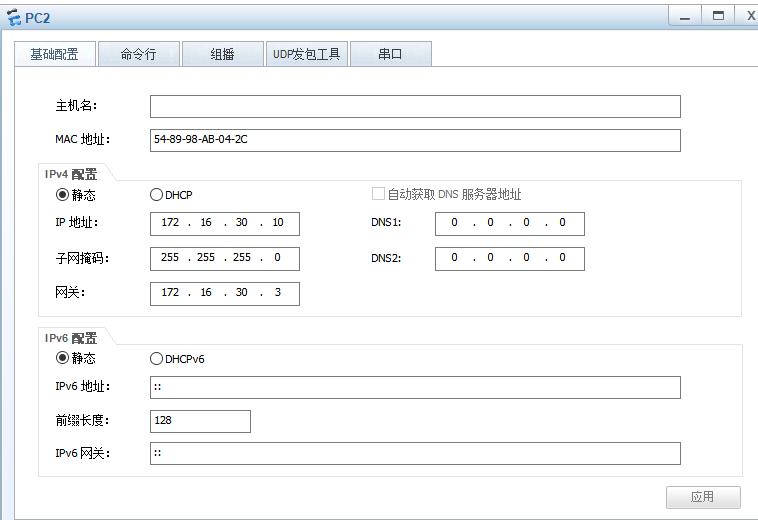Maximize the PC2 window

pos(717,15)
